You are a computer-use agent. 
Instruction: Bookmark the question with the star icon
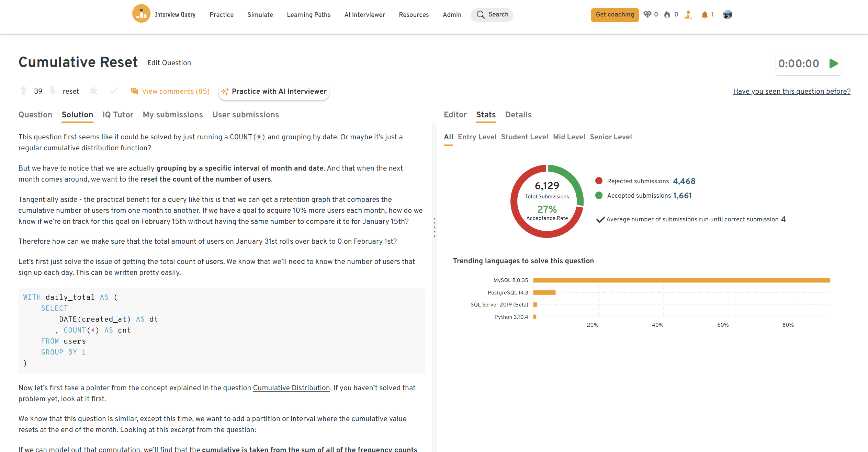93,91
